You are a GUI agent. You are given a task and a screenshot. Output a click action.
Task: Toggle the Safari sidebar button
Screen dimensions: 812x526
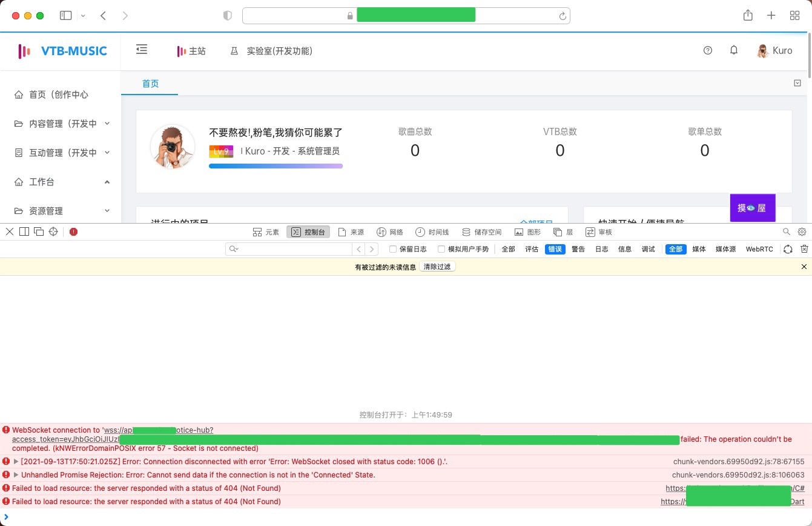click(66, 16)
